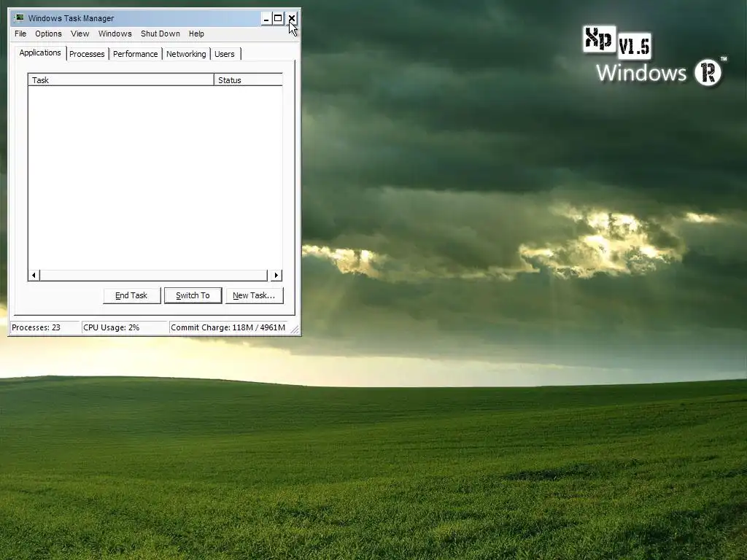Image resolution: width=747 pixels, height=560 pixels.
Task: Click the resize grip in status bar corner
Action: click(295, 329)
